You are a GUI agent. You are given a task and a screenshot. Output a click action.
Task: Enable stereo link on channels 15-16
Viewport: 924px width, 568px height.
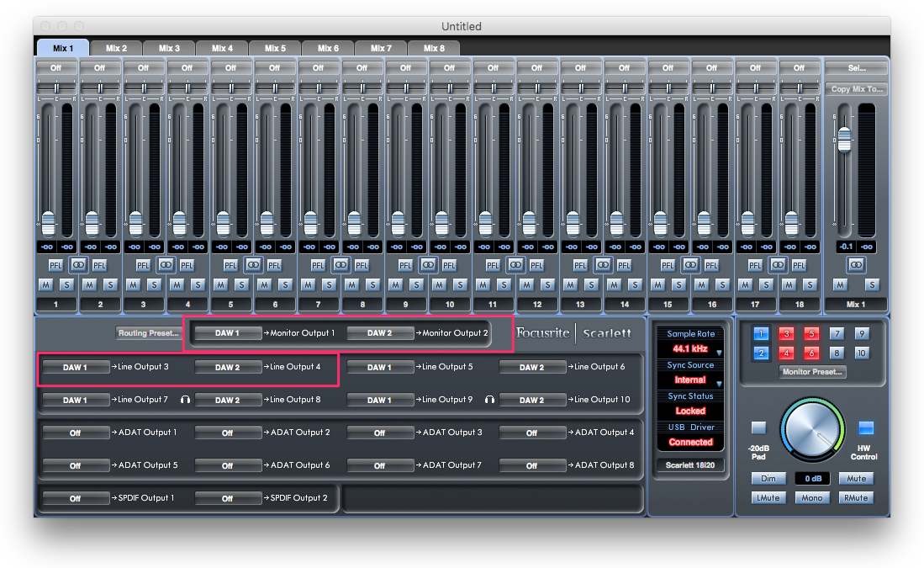[690, 265]
